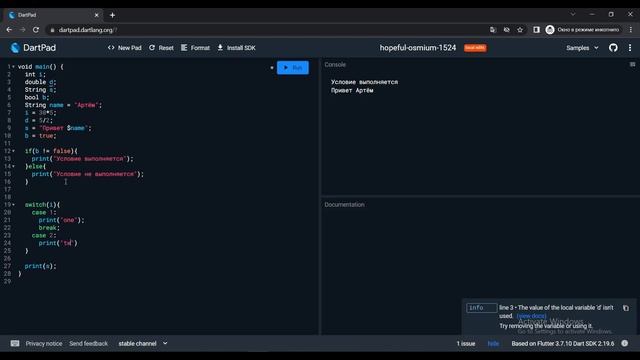Collapse the switch block on line 19
640x360 pixels.
point(13,204)
